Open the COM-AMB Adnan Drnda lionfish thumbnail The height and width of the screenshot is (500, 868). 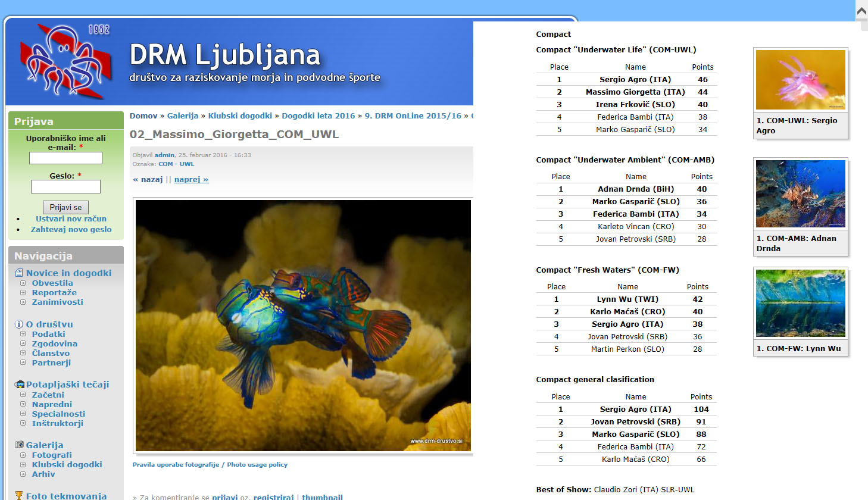point(800,193)
